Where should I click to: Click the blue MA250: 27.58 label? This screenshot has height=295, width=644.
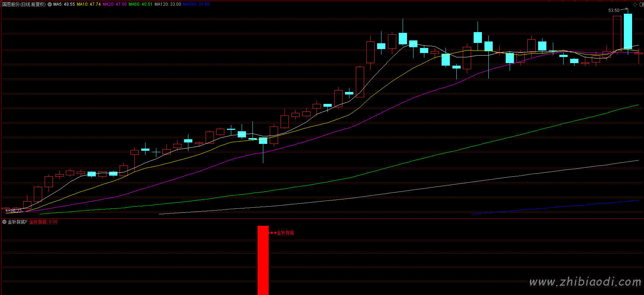[x=196, y=4]
